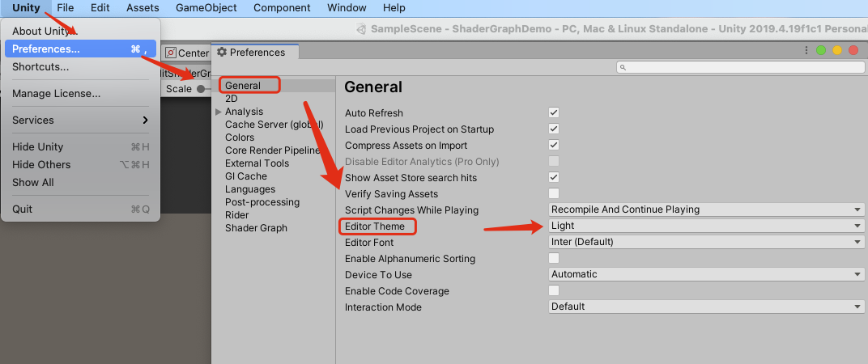Select GI Cache category
Screen dimensions: 868x364
pos(246,176)
